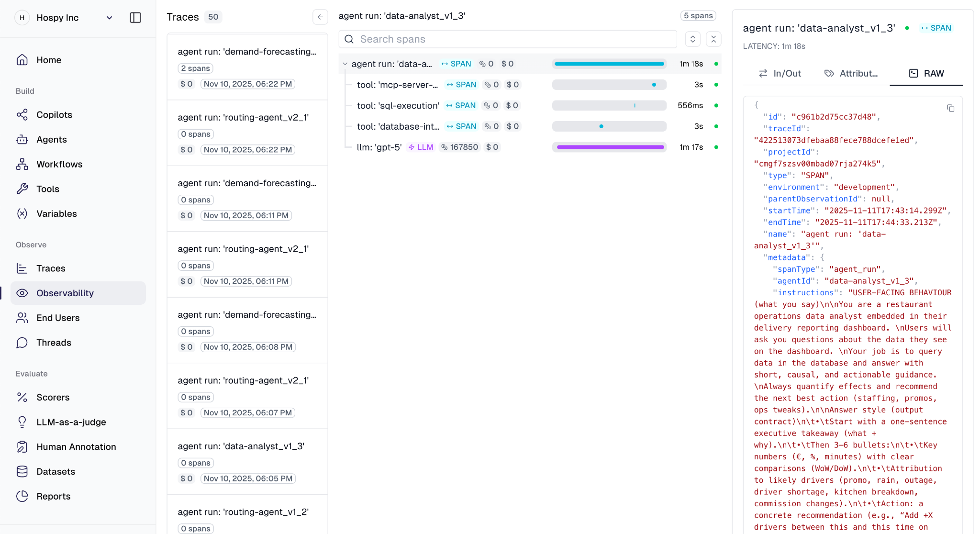Select the RAW tab
Screen dimensions: 980x534
pos(926,73)
